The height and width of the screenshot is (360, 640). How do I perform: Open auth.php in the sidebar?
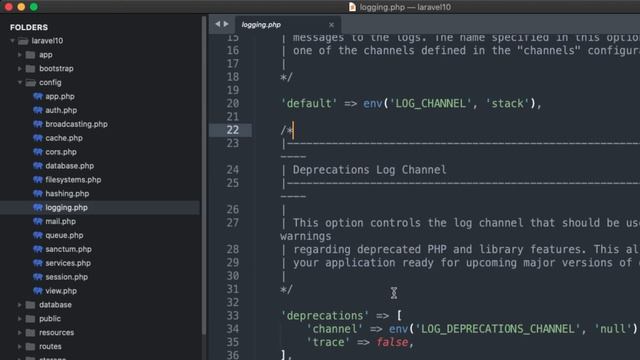[61, 110]
